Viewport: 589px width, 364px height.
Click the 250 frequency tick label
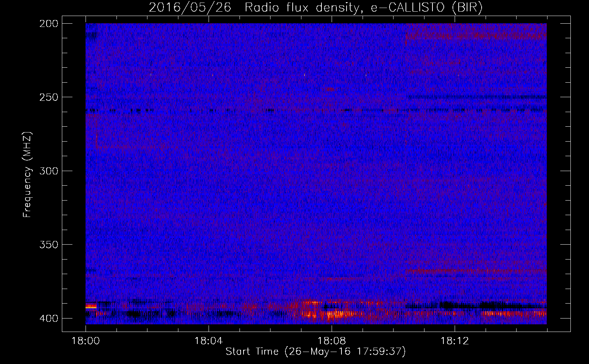tap(49, 97)
